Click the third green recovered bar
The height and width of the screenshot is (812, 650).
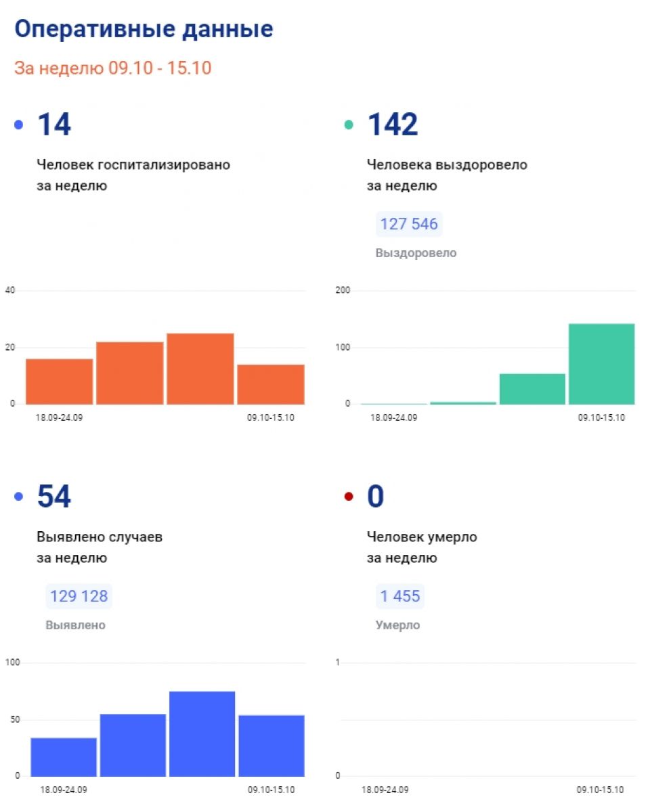(532, 389)
